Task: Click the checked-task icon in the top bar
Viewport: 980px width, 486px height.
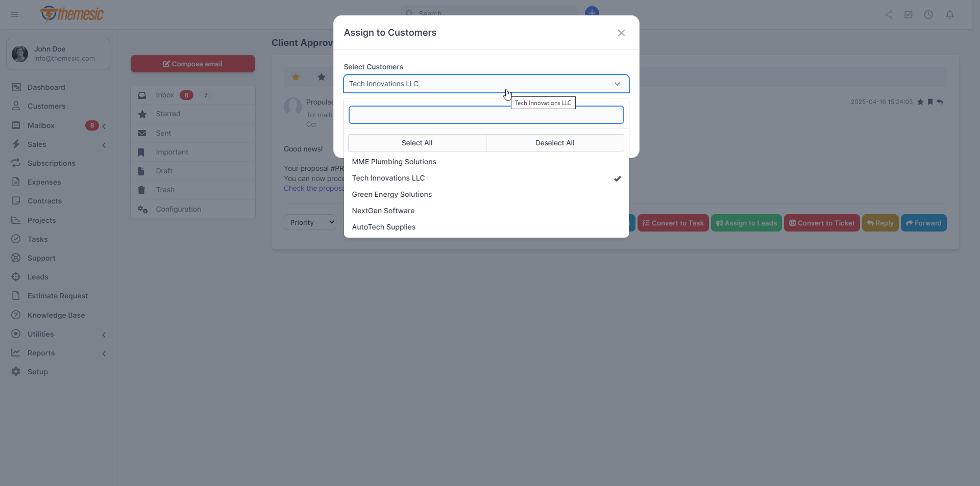Action: click(909, 14)
